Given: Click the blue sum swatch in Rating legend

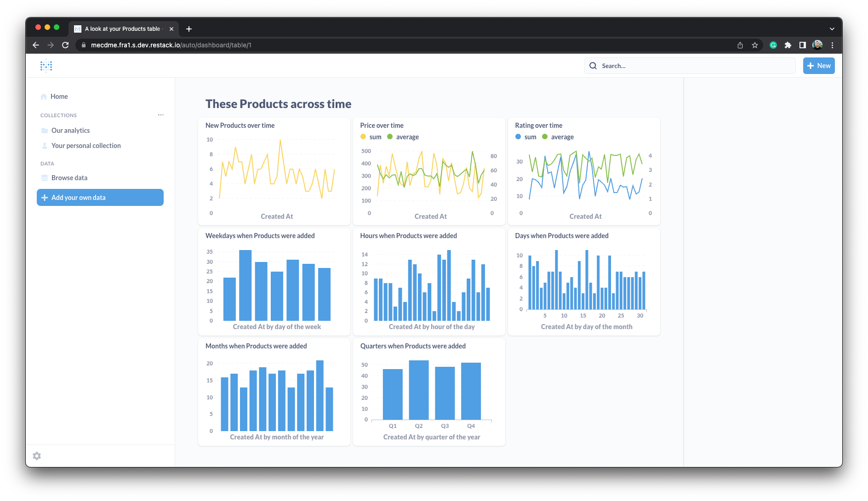Looking at the screenshot, I should pos(518,137).
